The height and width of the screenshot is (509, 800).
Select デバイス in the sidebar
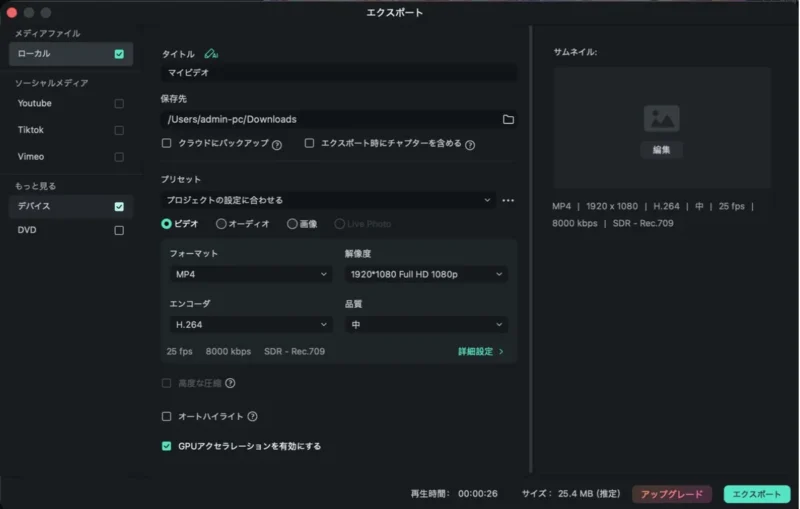(71, 207)
